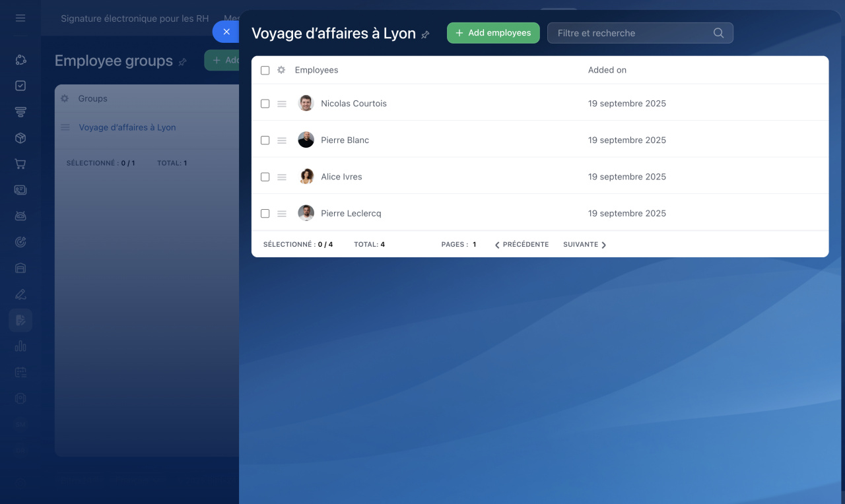Screen dimensions: 845x504
Task: Close the Voyage d'affaires à Lyon panel
Action: pyautogui.click(x=226, y=32)
